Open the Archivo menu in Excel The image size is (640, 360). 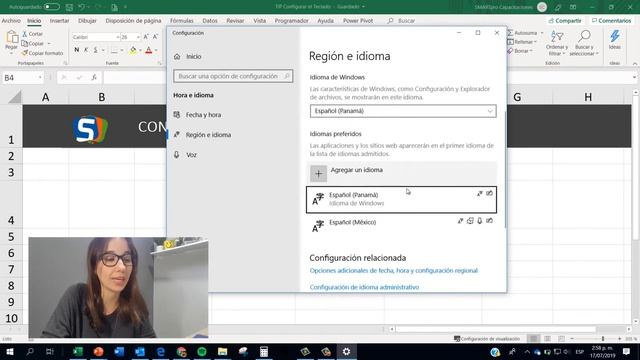tap(11, 20)
